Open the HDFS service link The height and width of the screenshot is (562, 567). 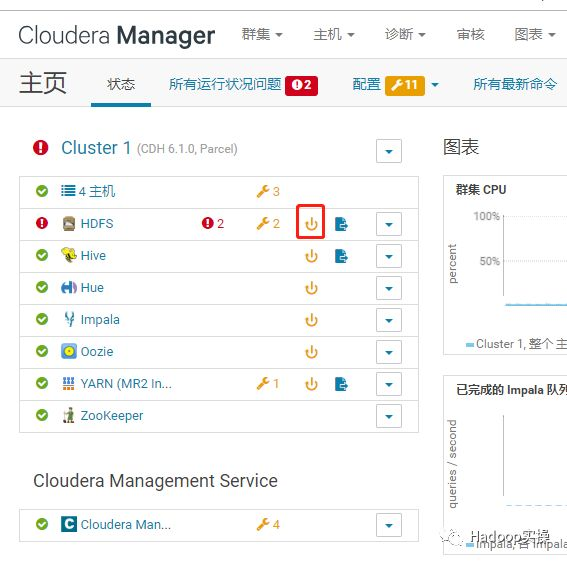point(97,223)
